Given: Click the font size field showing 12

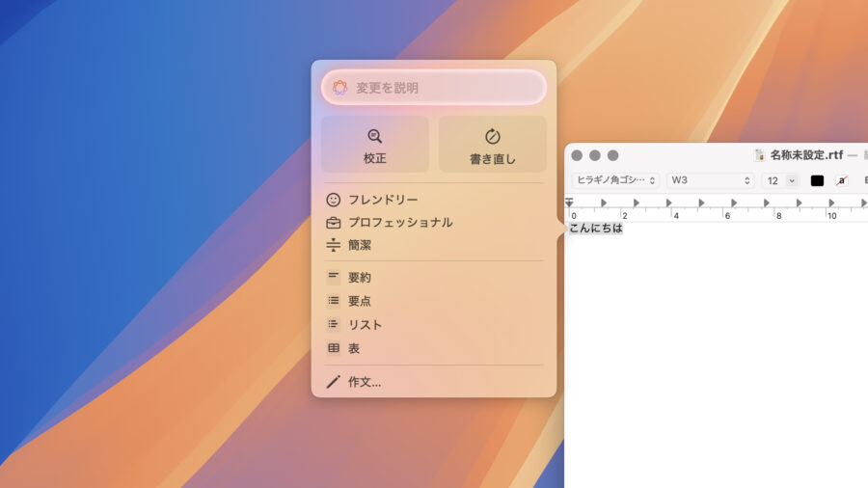Looking at the screenshot, I should [x=773, y=181].
